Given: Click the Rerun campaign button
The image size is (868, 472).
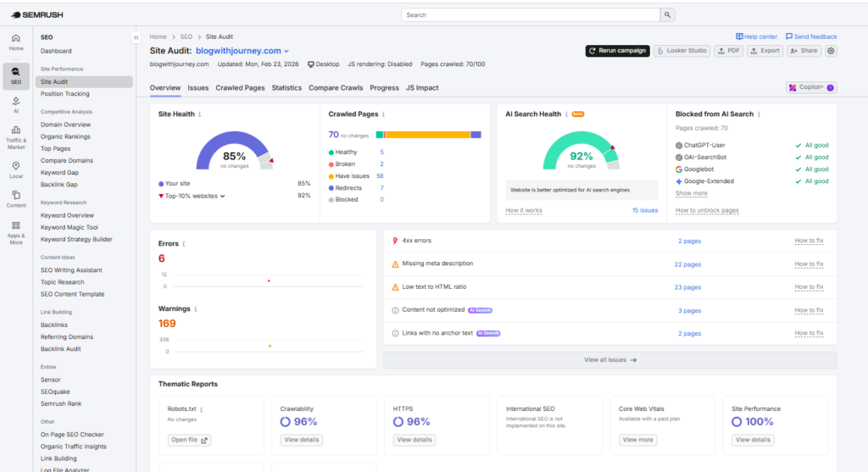Looking at the screenshot, I should point(617,51).
